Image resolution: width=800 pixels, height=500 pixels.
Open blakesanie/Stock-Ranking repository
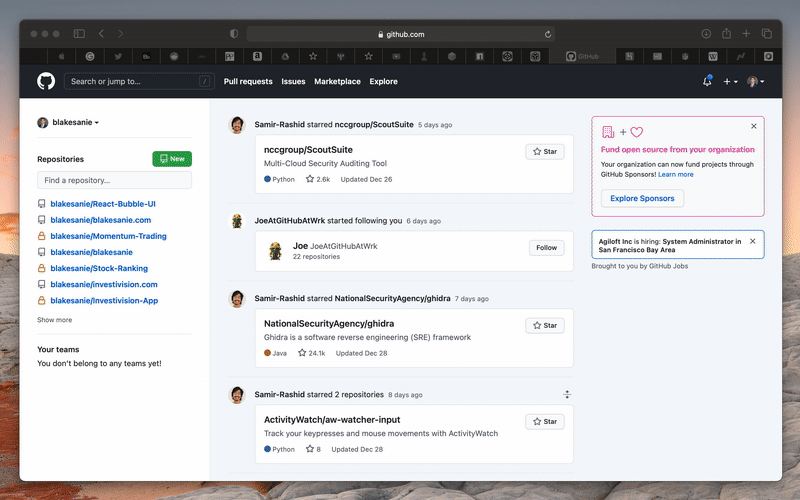(99, 268)
